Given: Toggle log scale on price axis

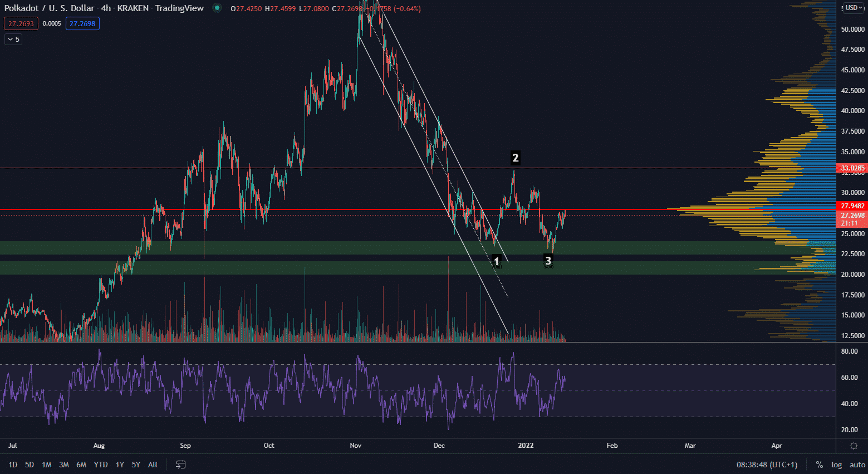Looking at the screenshot, I should pos(836,465).
